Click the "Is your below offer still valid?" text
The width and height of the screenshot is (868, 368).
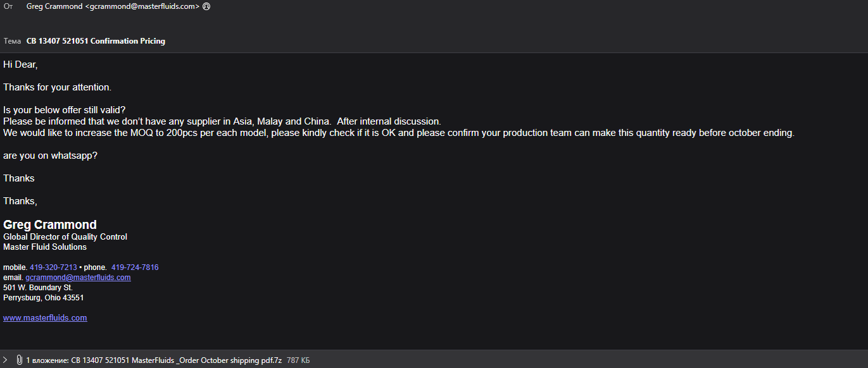[x=65, y=109]
